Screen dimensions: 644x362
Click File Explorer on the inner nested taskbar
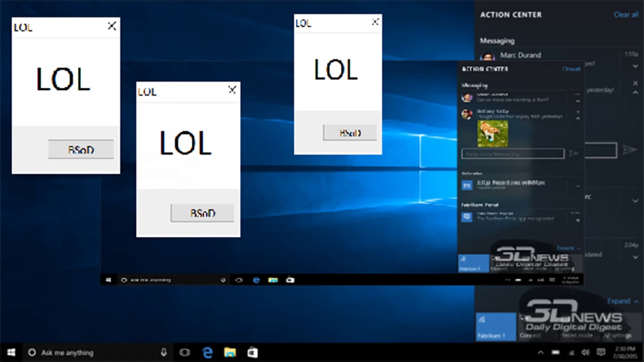[273, 280]
